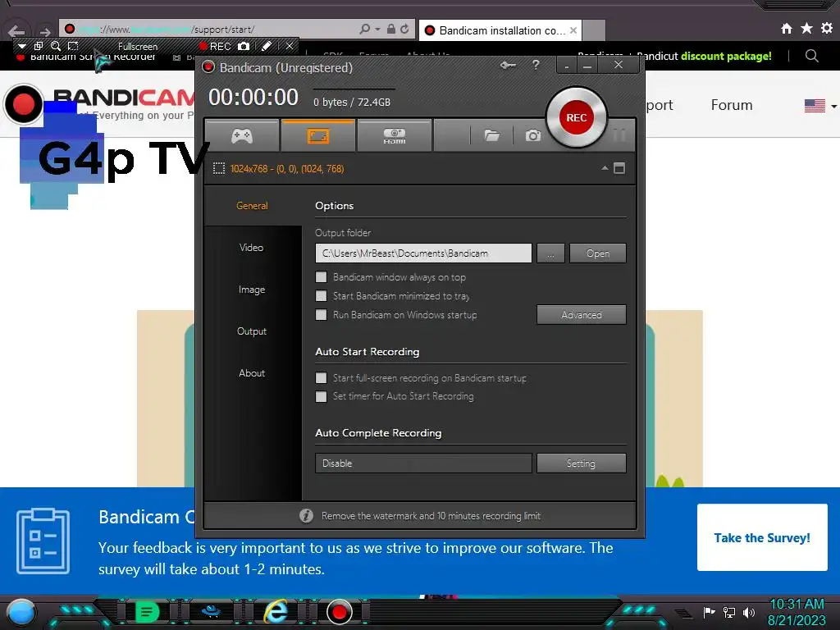
Task: Switch to the Video settings tab
Action: click(x=252, y=248)
